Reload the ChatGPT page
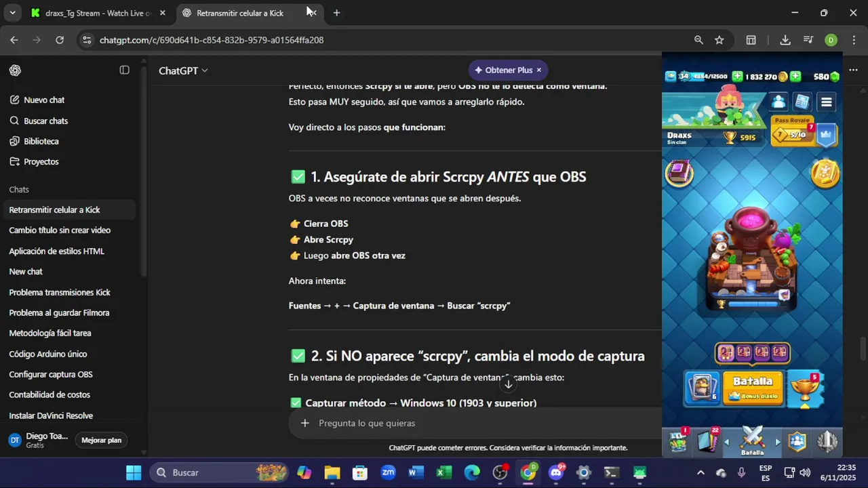The image size is (868, 488). coord(60,40)
